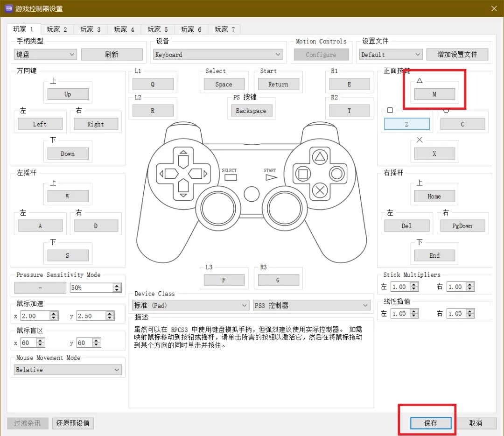Screen dimensions: 504x436
Task: Rebind D-pad 下 button showing Down
Action: tap(68, 154)
